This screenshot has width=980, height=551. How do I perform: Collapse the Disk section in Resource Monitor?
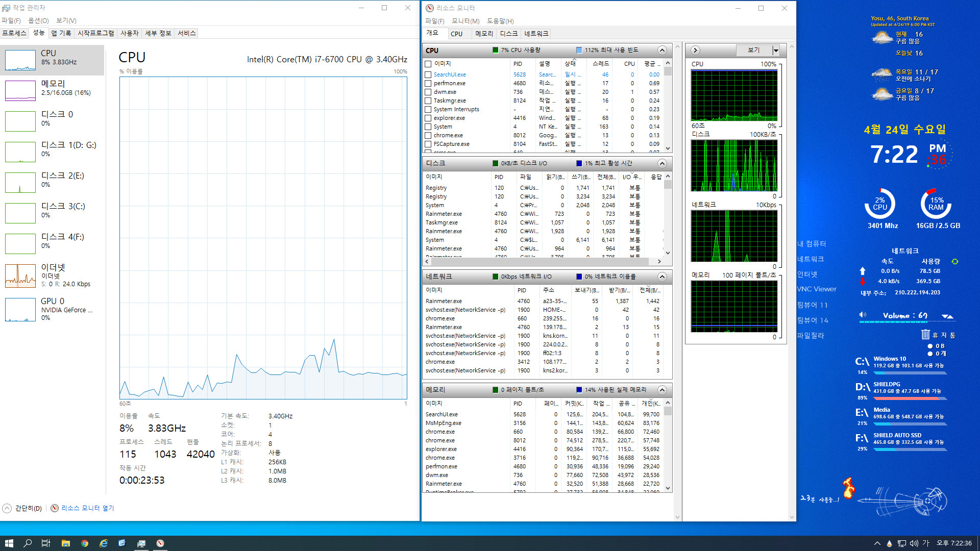tap(662, 163)
